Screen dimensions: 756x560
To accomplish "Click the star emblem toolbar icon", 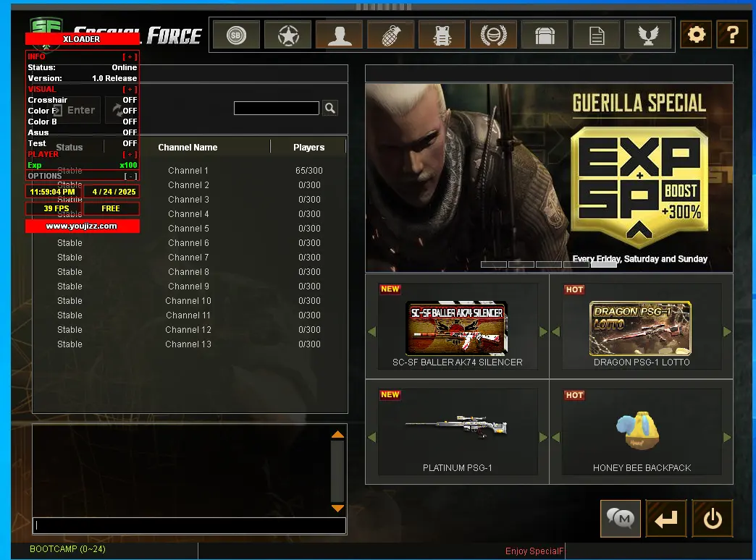I will click(287, 35).
